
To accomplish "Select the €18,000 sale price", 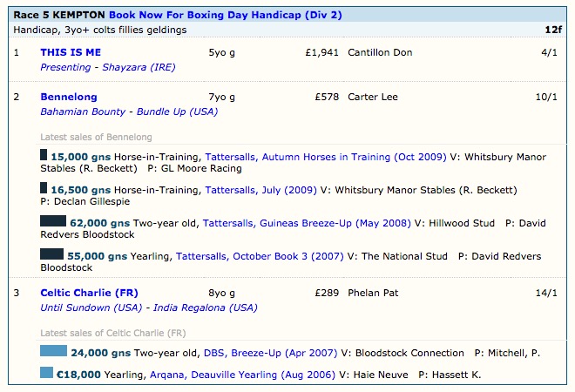I will [x=78, y=375].
